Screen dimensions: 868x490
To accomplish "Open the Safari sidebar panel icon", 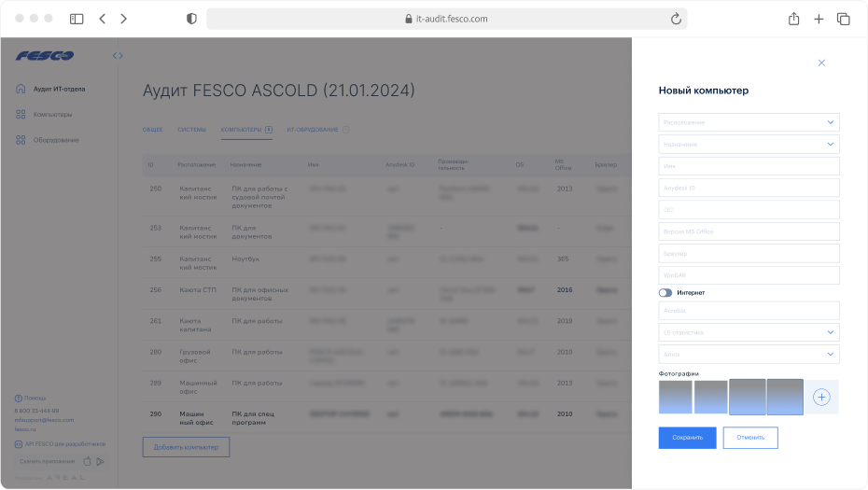I will click(x=77, y=19).
